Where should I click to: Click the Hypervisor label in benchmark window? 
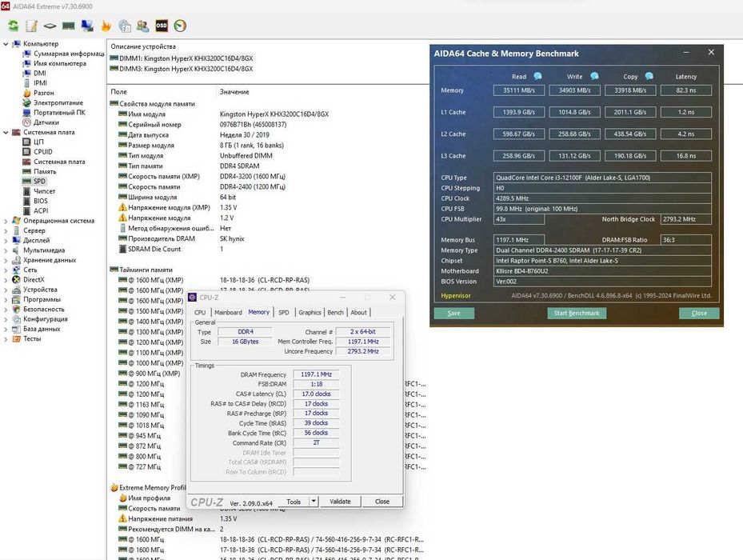click(456, 295)
